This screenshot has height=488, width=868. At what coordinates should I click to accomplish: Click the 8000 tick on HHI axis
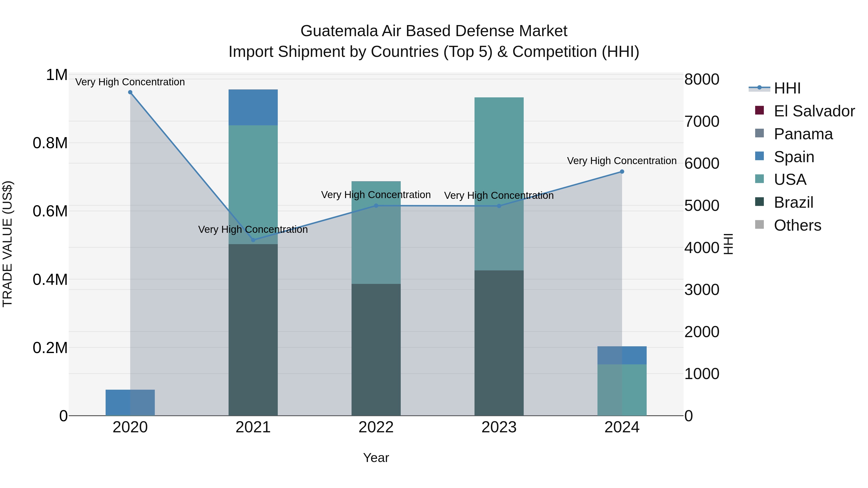(702, 80)
